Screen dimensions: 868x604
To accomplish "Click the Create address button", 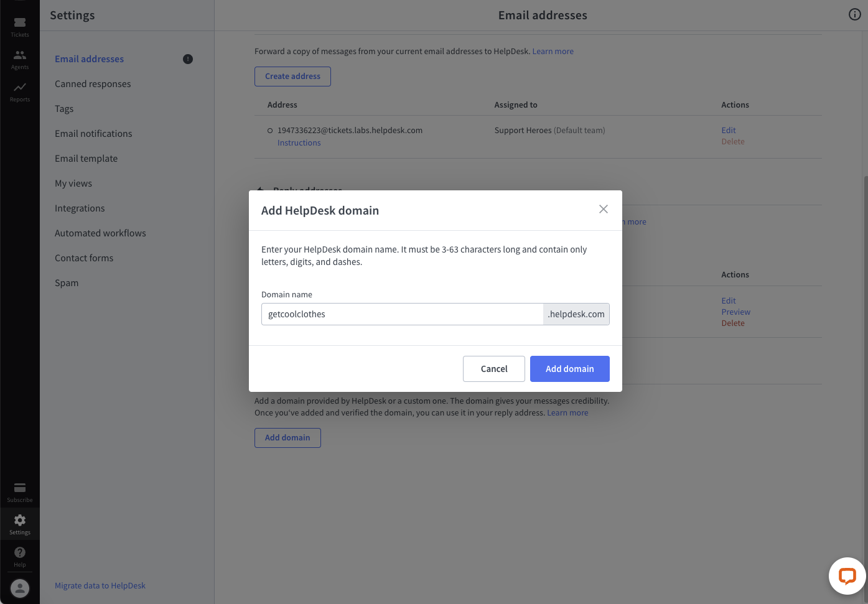I will (x=292, y=76).
